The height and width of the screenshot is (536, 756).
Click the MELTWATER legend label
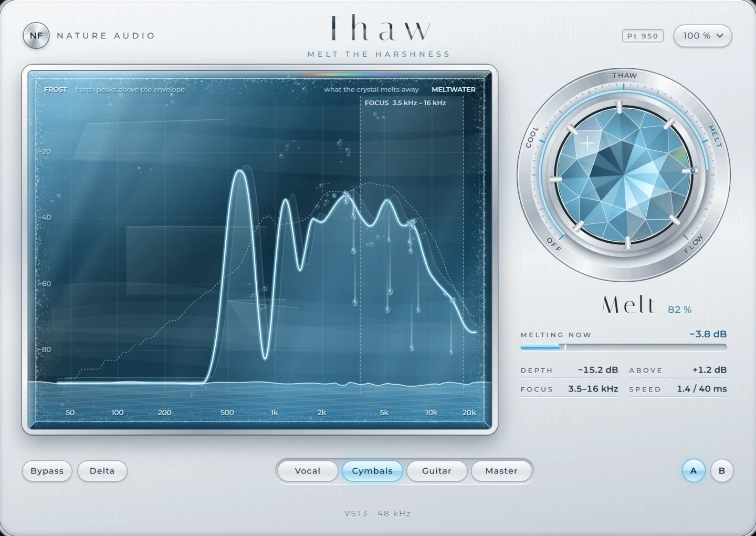454,89
